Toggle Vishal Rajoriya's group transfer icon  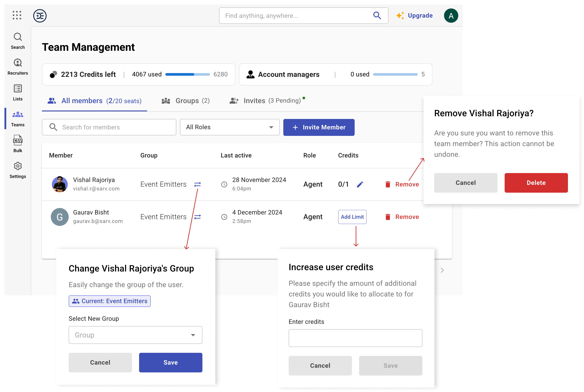click(197, 184)
